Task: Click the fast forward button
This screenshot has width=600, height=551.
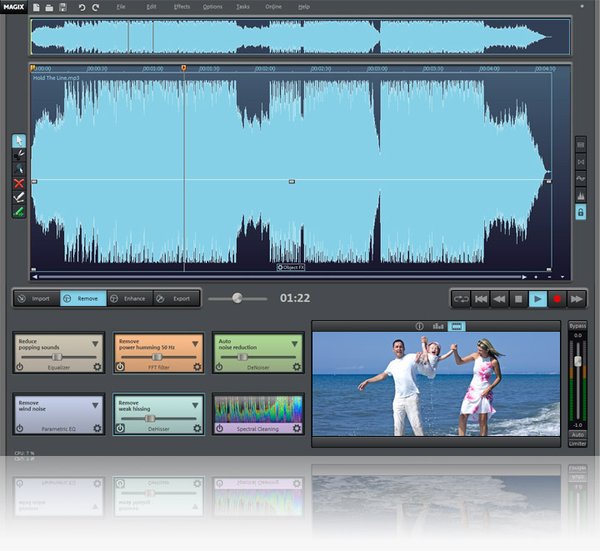Action: click(576, 299)
